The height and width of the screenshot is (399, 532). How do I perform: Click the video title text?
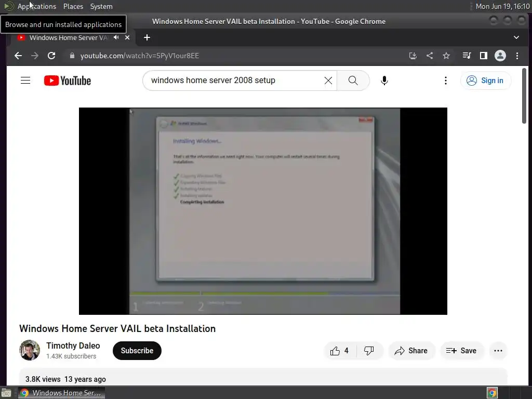click(117, 328)
